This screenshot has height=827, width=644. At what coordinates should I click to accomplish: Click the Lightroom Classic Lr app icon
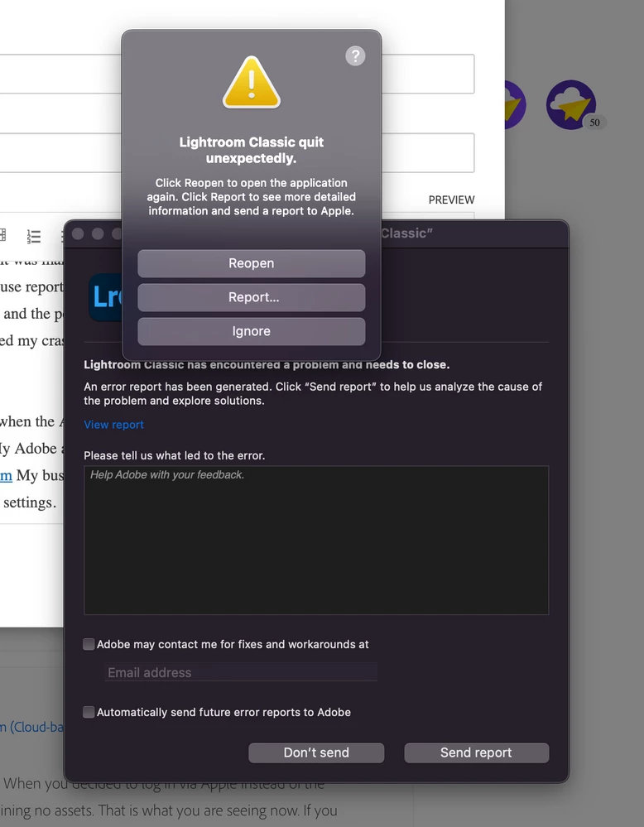pos(105,297)
